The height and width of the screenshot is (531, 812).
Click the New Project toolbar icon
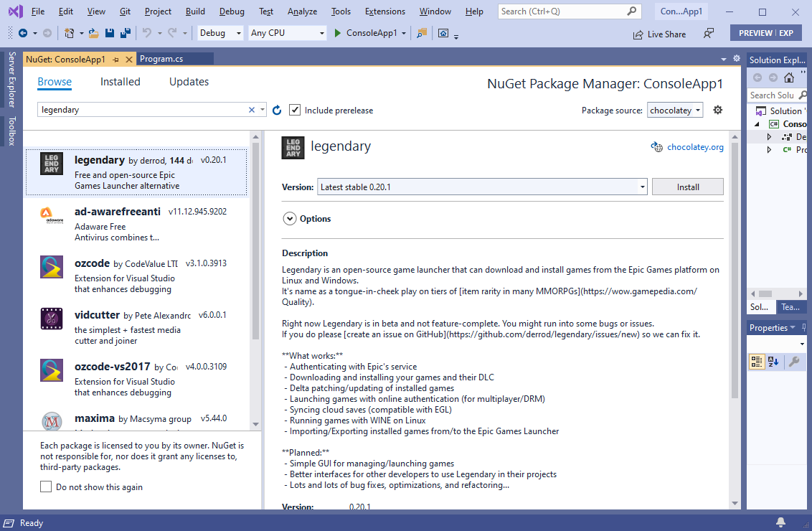click(69, 33)
